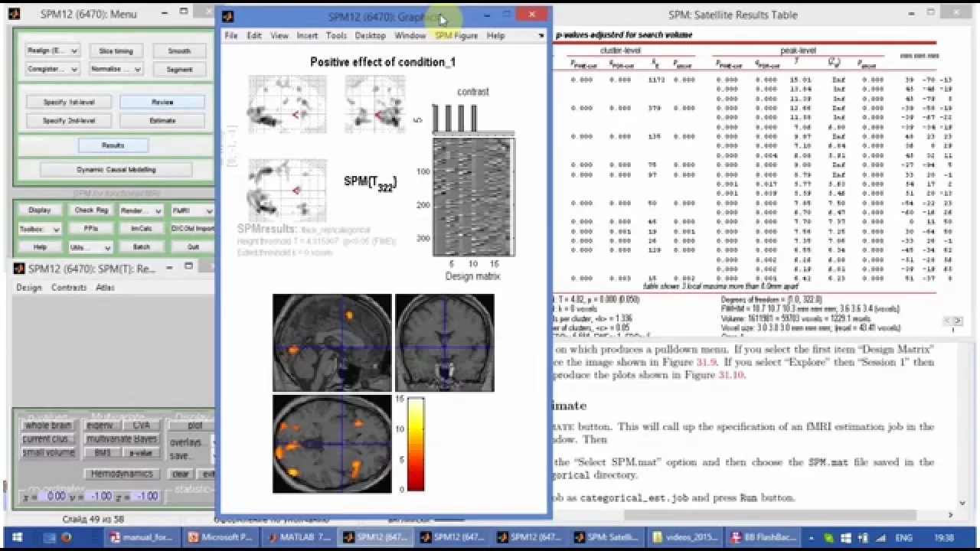The height and width of the screenshot is (551, 980).
Task: Click the x coordinate field
Action: (x=52, y=496)
